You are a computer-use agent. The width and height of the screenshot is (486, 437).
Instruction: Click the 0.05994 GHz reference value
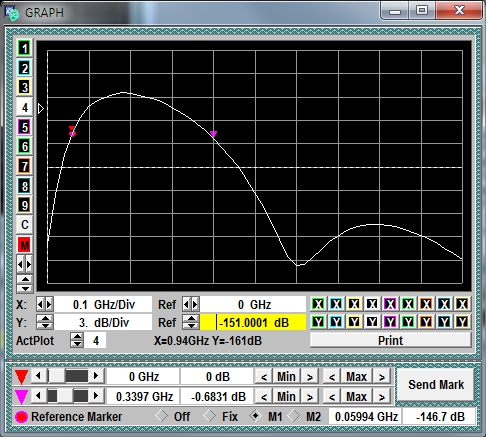pos(366,417)
